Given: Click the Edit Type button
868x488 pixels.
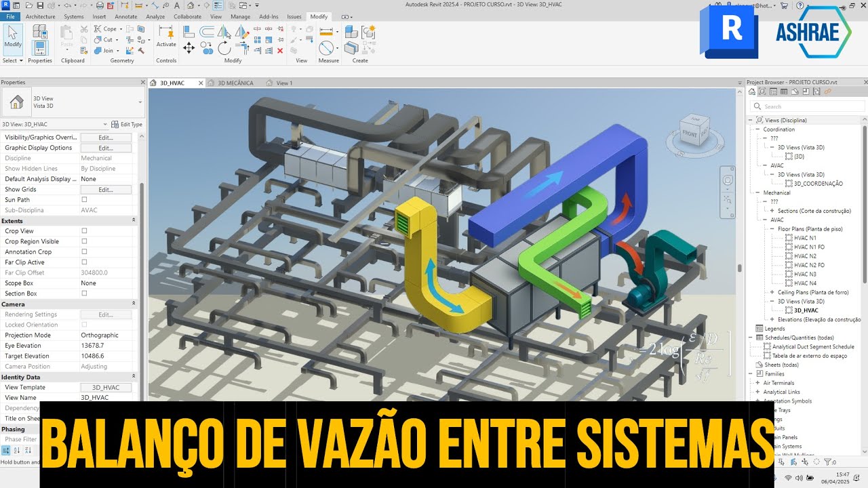Looking at the screenshot, I should [x=127, y=125].
